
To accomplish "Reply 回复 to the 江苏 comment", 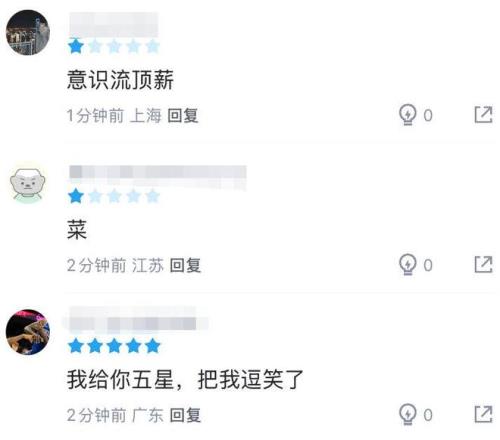I will pos(185,265).
